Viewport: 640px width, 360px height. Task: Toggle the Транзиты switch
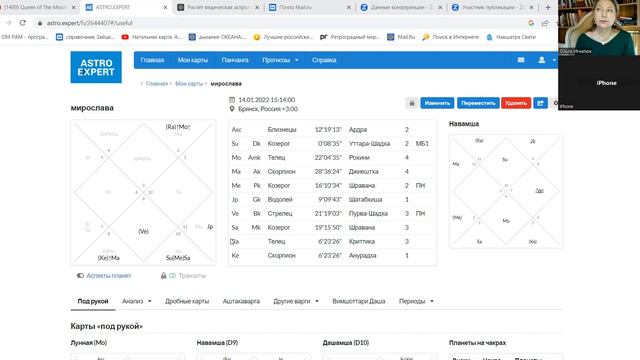coord(172,276)
